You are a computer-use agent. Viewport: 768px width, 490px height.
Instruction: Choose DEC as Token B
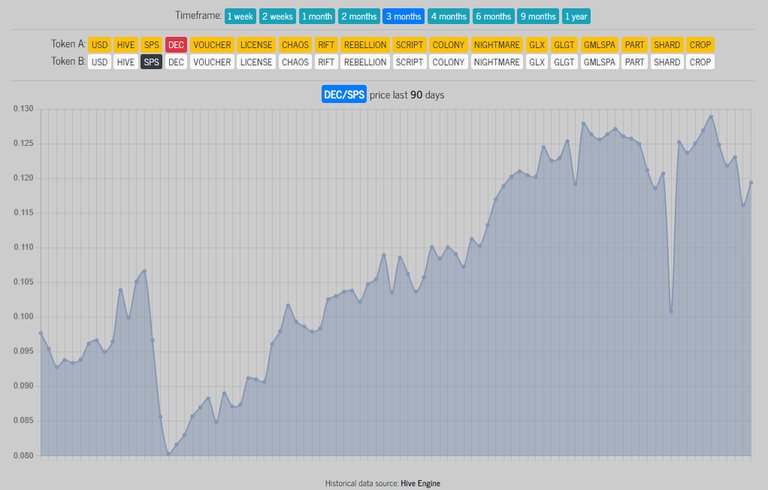176,62
